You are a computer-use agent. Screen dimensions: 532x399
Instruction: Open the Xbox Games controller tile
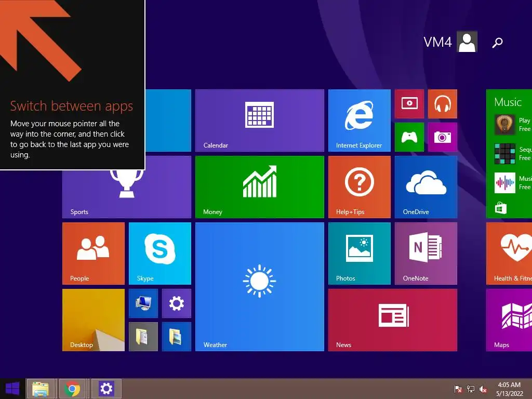coord(409,137)
